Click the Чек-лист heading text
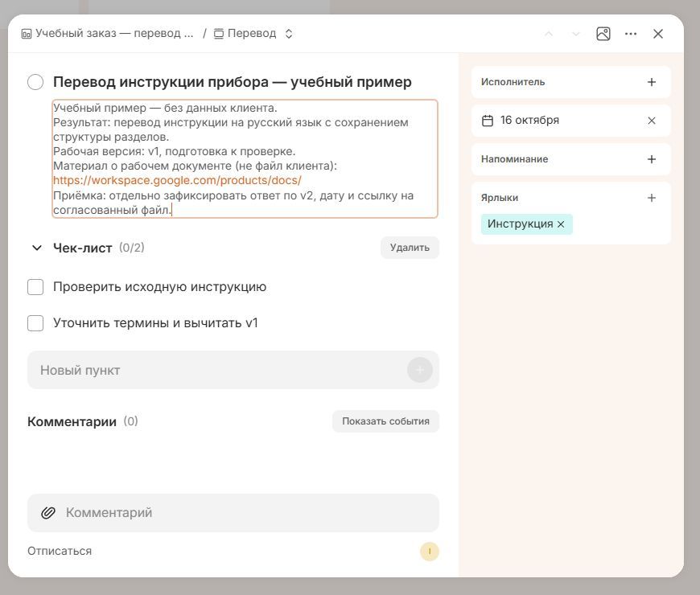This screenshot has width=700, height=595. point(83,248)
